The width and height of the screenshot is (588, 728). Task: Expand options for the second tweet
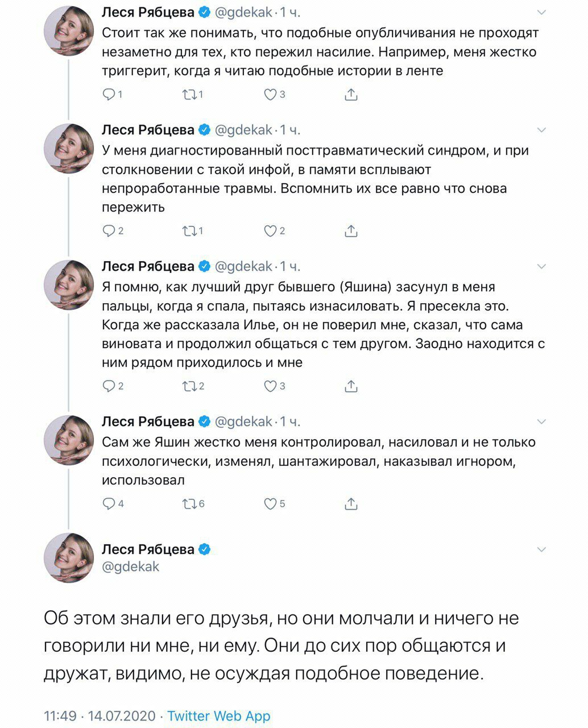coord(541,130)
